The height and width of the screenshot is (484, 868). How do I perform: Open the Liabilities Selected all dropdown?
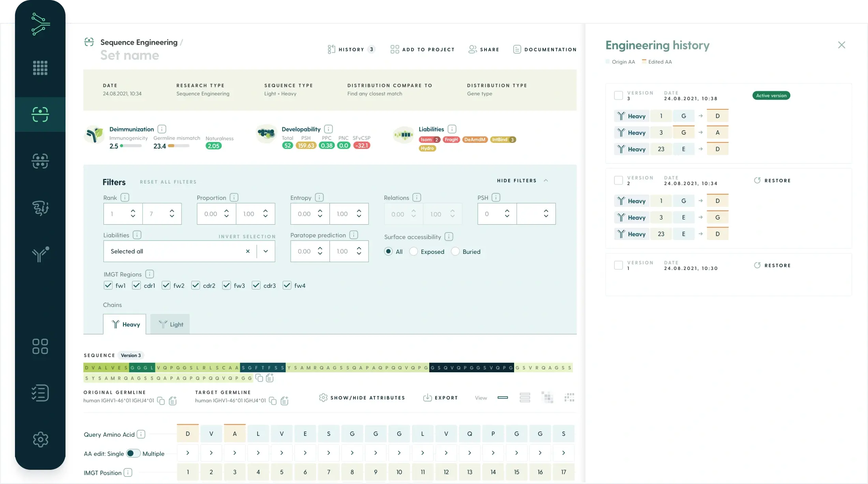pyautogui.click(x=266, y=251)
